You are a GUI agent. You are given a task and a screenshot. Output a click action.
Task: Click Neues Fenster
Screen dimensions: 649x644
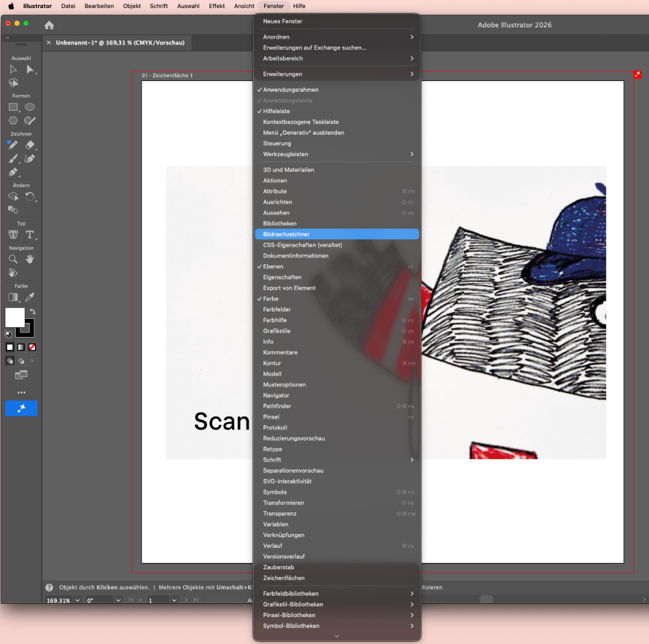point(337,21)
